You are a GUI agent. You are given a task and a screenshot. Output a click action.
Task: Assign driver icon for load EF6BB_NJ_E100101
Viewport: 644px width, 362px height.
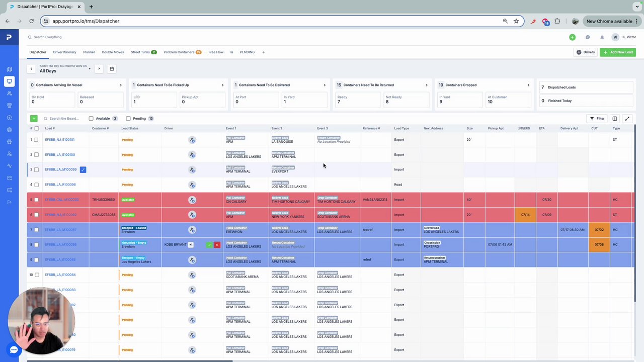click(192, 140)
